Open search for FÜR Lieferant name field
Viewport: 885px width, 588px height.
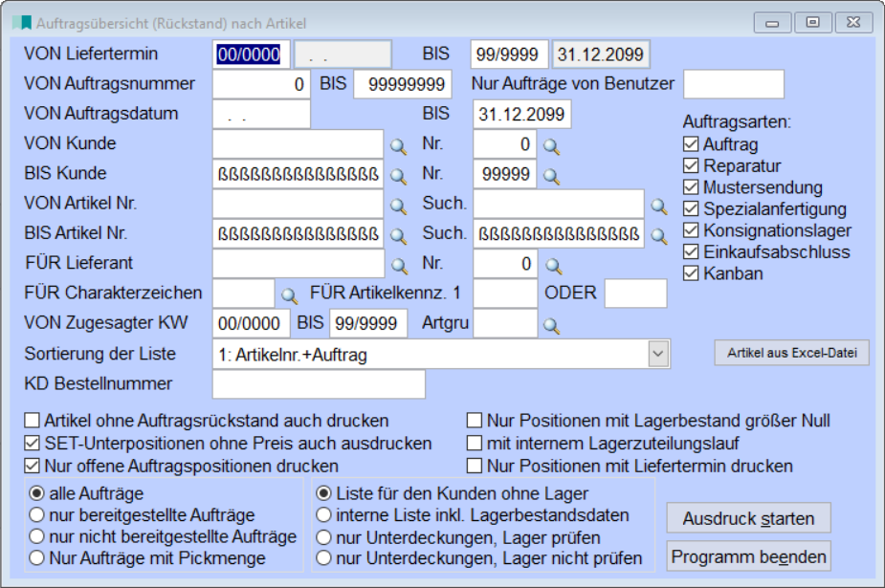click(x=398, y=265)
